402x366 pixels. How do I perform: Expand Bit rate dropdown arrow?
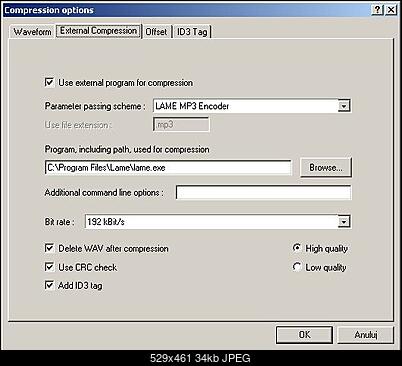click(344, 222)
